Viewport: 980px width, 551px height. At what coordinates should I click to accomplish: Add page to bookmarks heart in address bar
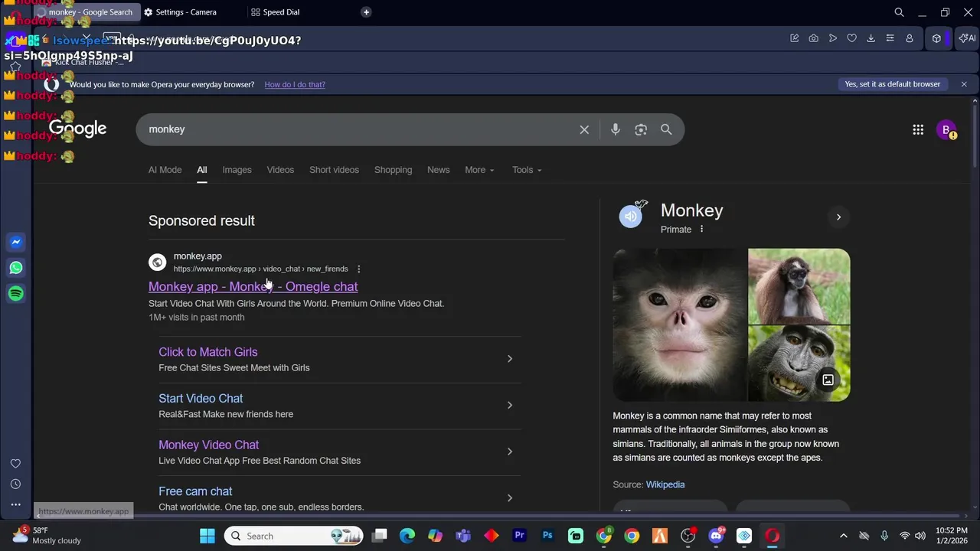pyautogui.click(x=851, y=38)
